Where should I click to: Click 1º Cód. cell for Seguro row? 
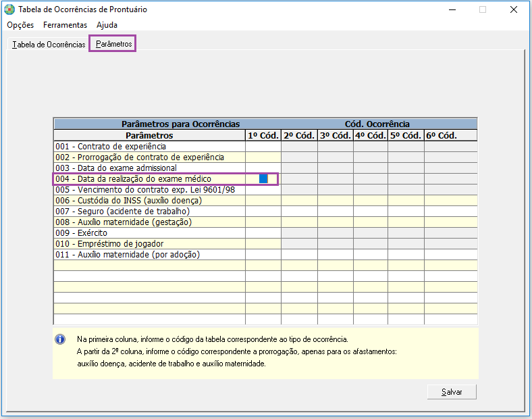click(x=263, y=212)
